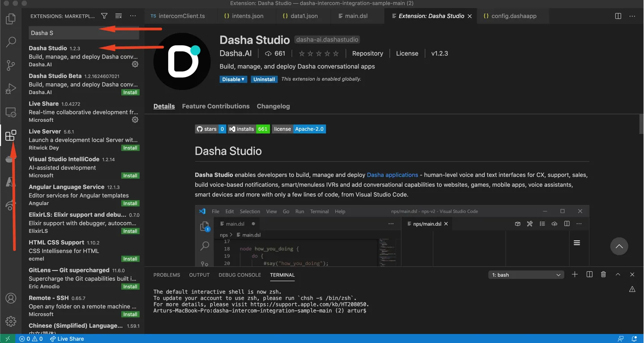The height and width of the screenshot is (343, 644).
Task: Open the Search view in activity bar
Action: click(x=11, y=42)
